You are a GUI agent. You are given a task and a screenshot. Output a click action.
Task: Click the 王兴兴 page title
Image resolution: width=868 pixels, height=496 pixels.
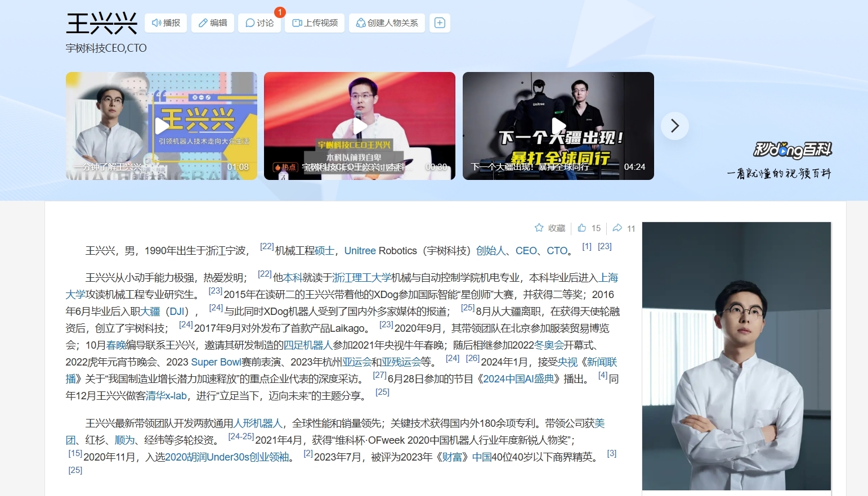pyautogui.click(x=102, y=24)
